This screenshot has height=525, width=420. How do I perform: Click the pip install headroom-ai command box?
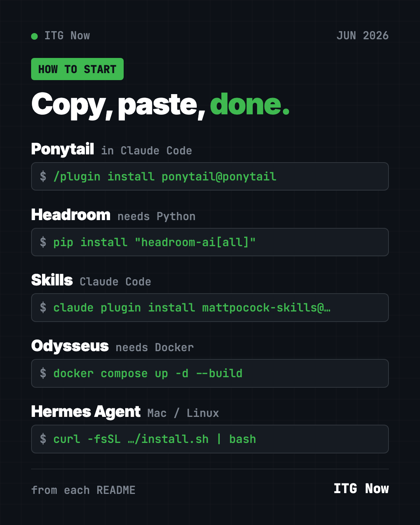[x=210, y=242]
